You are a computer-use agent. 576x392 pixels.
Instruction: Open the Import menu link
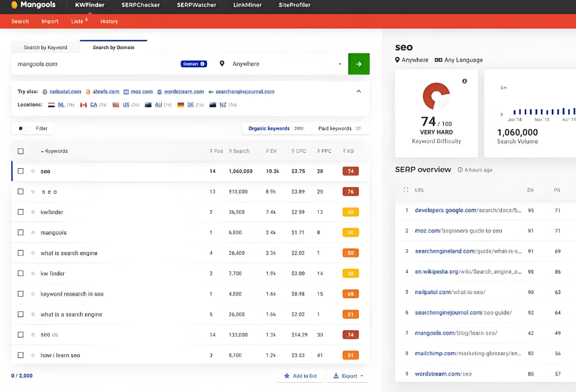pos(50,21)
